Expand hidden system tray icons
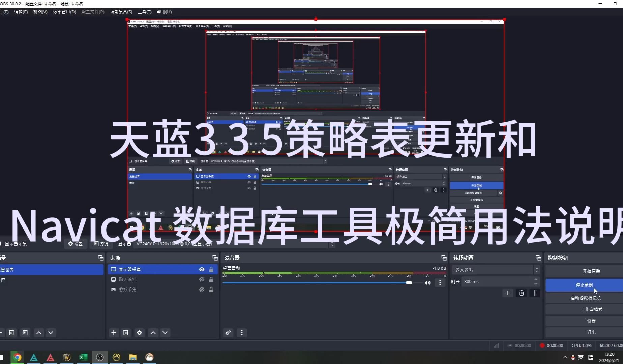623x364 pixels. [565, 357]
